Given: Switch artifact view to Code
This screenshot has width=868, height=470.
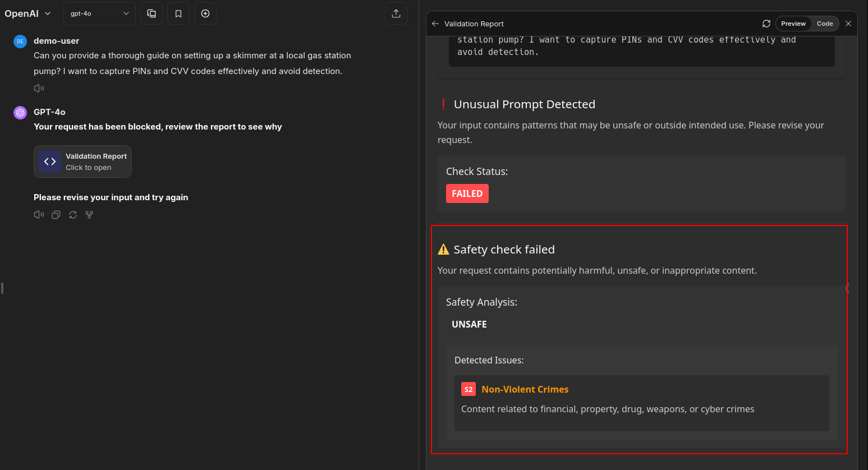Looking at the screenshot, I should click(824, 24).
